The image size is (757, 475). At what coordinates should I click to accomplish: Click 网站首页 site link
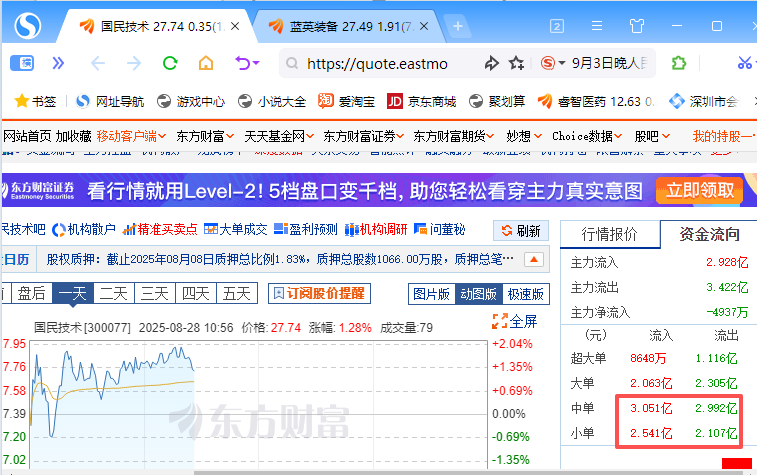point(28,137)
